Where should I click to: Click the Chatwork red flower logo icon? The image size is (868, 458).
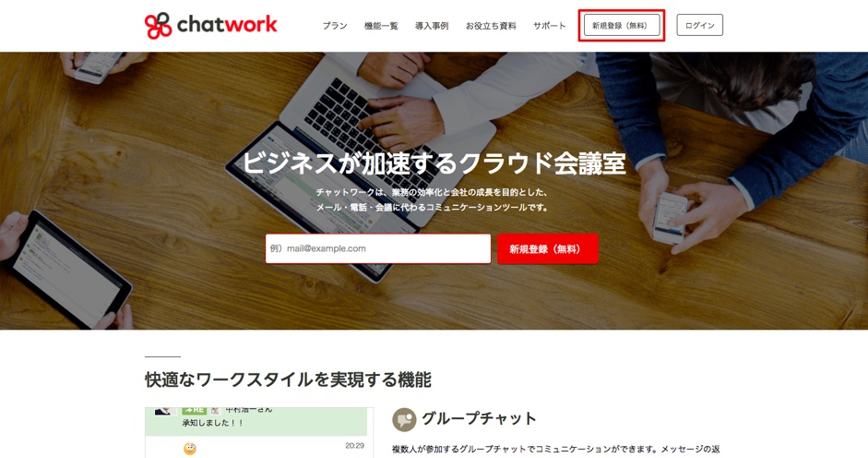tap(159, 26)
